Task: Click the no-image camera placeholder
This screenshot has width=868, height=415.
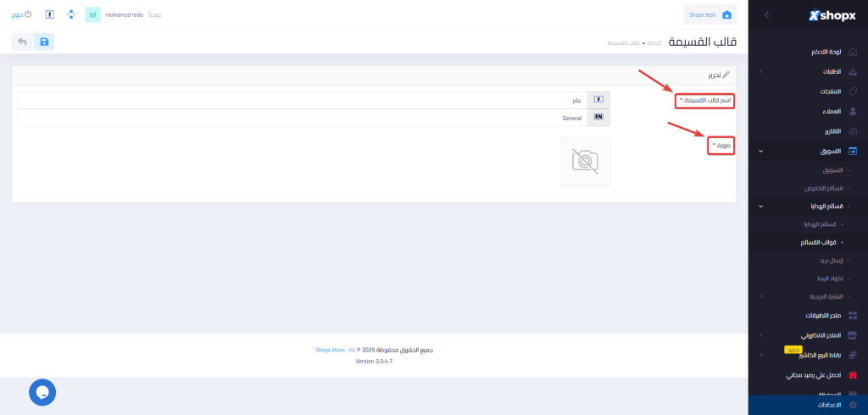Action: (x=585, y=161)
